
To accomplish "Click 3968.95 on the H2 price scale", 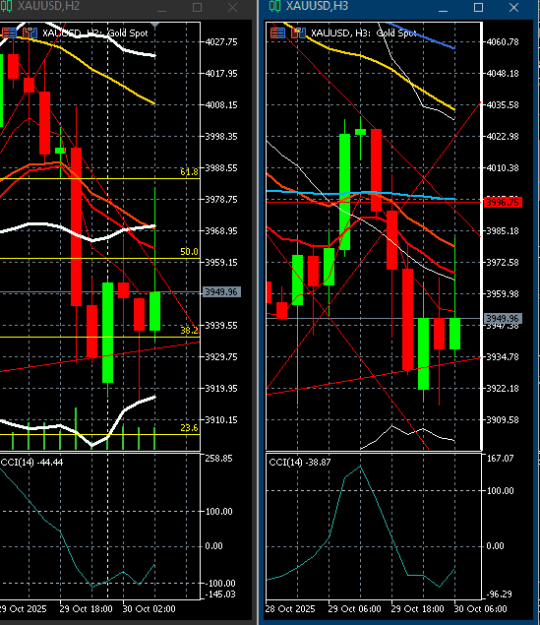I will (221, 231).
